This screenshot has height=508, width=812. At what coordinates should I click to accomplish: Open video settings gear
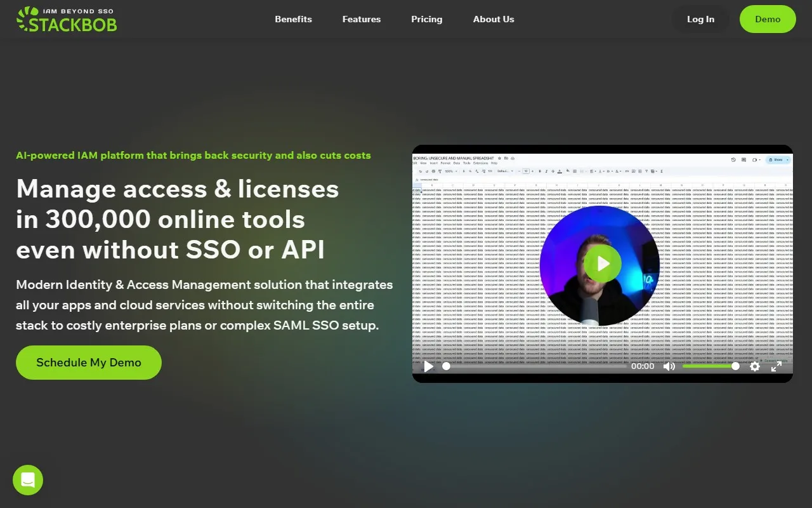(755, 366)
